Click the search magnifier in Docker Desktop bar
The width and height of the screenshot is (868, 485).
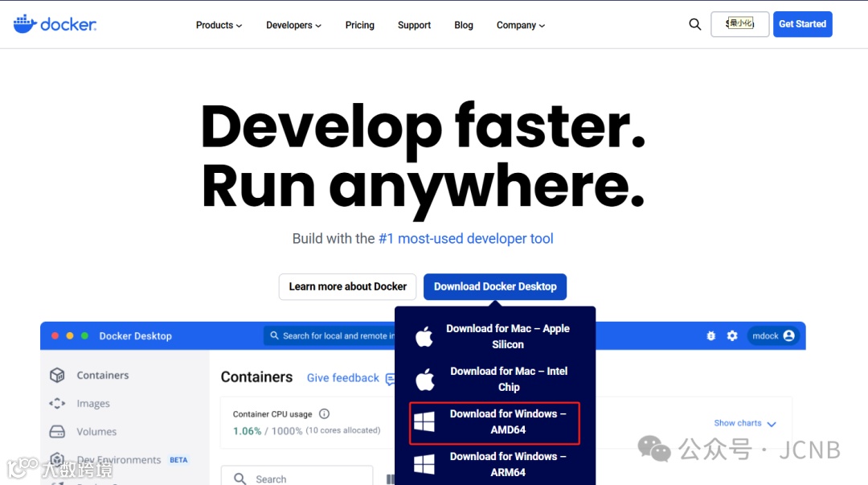(x=274, y=335)
